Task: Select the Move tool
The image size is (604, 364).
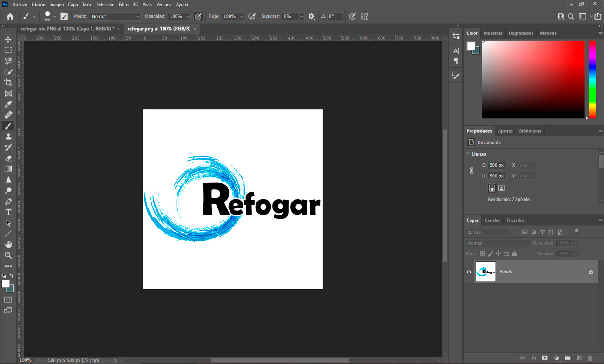Action: [8, 39]
